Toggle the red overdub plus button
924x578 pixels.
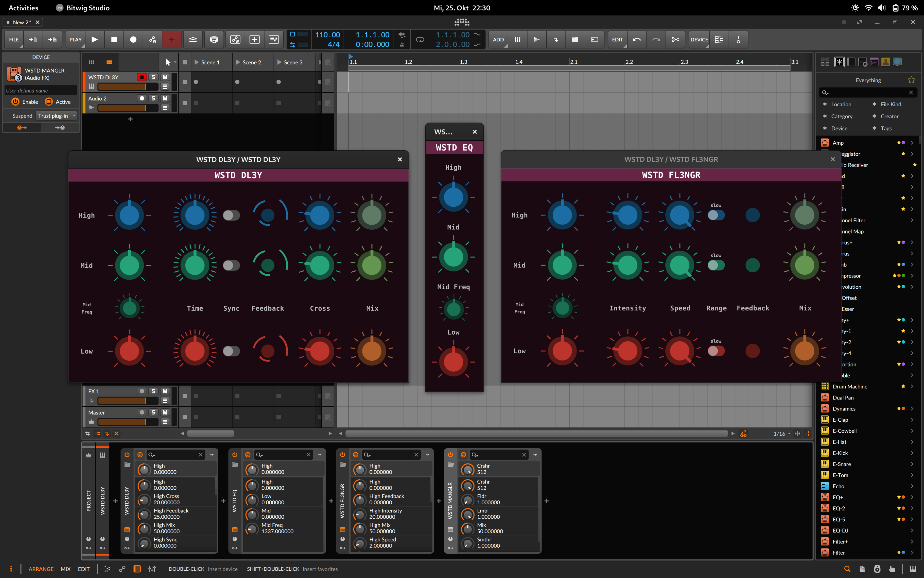tap(172, 39)
